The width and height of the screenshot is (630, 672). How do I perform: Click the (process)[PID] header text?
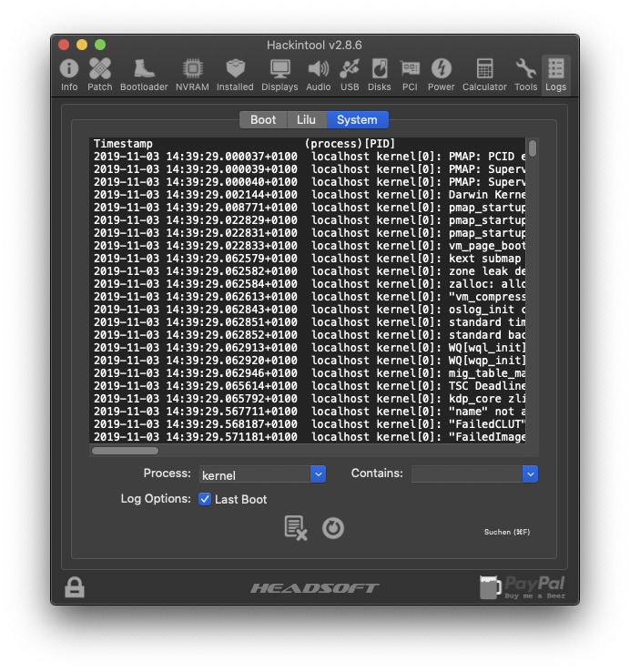pyautogui.click(x=350, y=144)
